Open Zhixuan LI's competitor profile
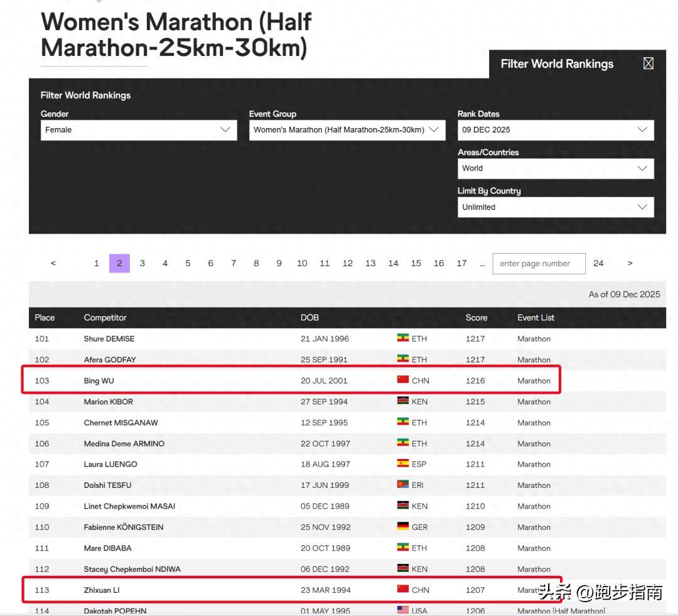The width and height of the screenshot is (678, 616). tap(102, 590)
